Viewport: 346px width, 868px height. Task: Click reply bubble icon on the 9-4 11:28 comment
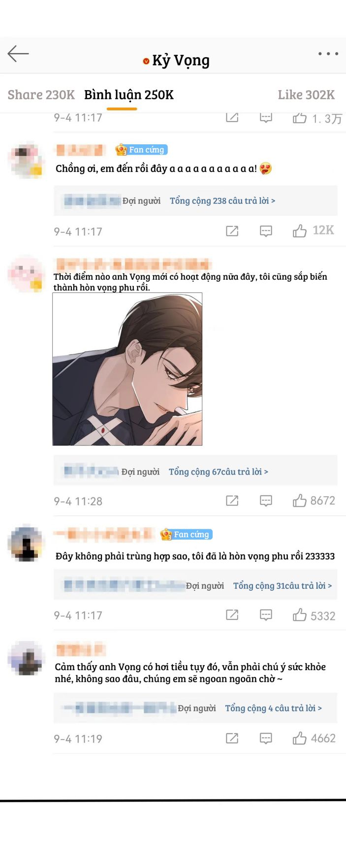[266, 501]
